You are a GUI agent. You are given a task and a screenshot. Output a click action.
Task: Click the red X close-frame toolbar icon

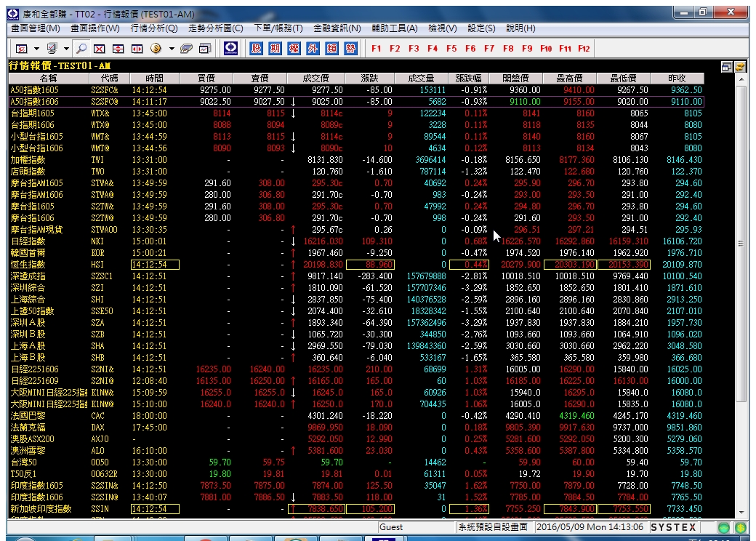tap(100, 48)
